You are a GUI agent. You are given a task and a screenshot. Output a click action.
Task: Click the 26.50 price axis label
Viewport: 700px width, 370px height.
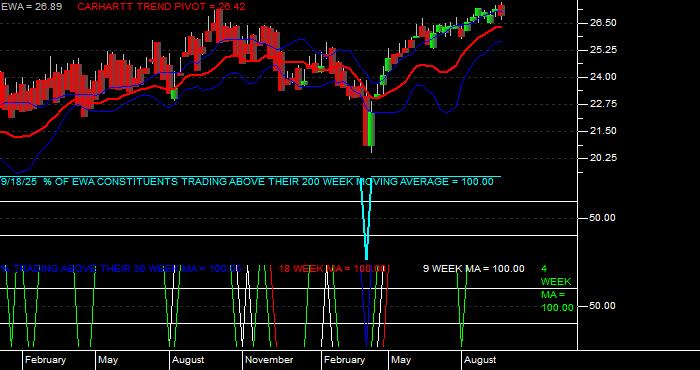coord(603,23)
